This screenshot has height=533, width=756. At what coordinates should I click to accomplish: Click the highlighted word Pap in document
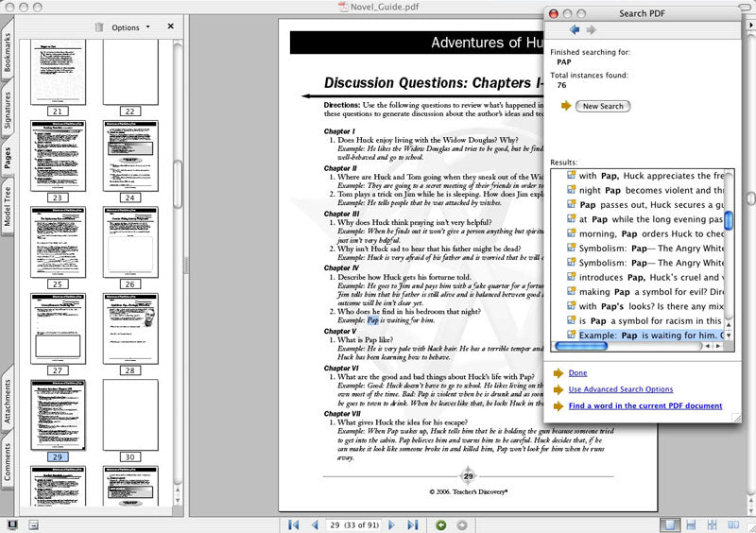(372, 320)
